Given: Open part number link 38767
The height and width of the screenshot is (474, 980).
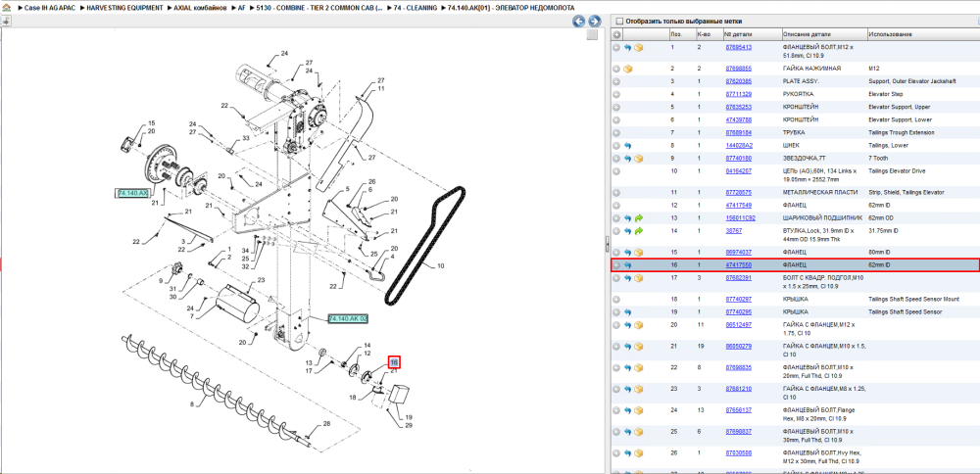Looking at the screenshot, I should coord(732,231).
